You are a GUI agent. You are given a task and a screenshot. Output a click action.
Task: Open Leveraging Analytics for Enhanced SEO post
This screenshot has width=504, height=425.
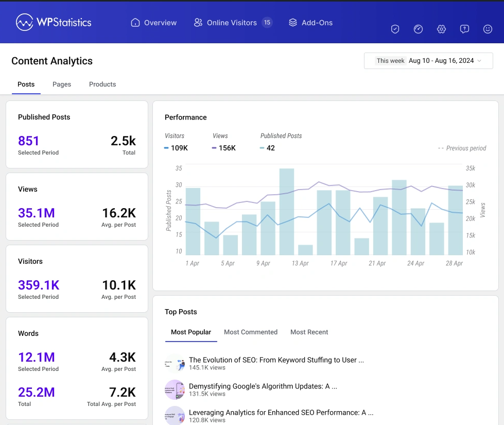(x=281, y=413)
